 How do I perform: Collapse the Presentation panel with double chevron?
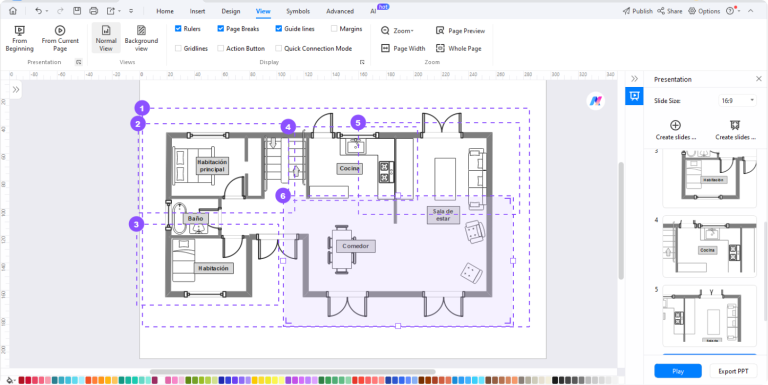click(x=634, y=79)
